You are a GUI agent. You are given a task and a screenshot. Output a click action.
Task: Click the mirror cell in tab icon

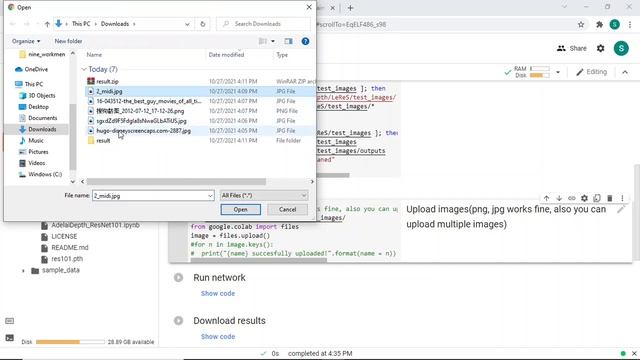click(597, 198)
